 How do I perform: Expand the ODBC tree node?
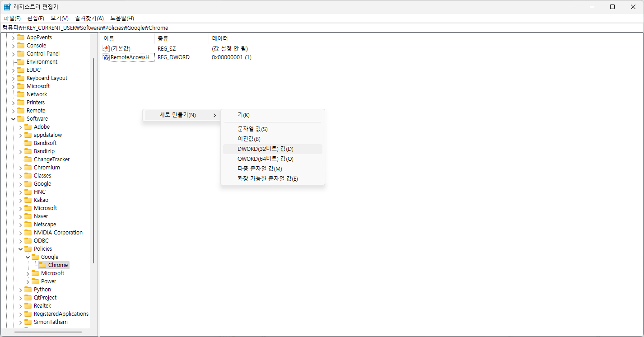[20, 241]
